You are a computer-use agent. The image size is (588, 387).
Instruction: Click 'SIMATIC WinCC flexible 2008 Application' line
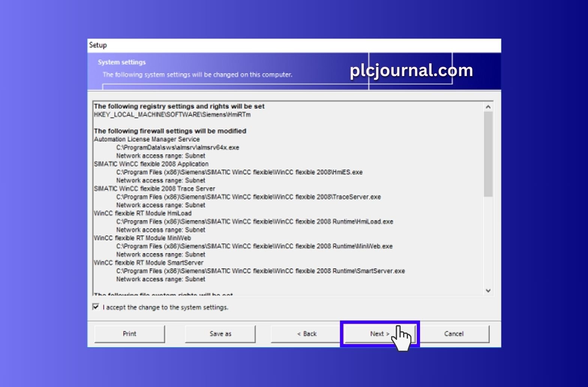pos(151,164)
